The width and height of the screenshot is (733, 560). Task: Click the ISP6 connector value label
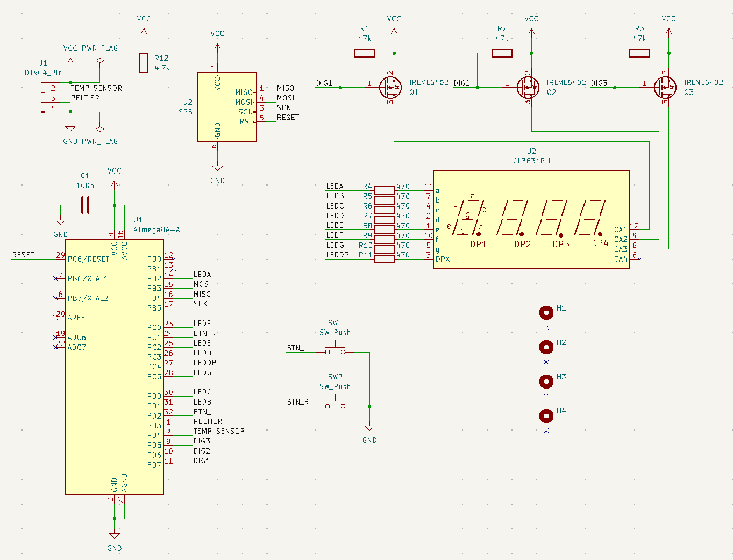pos(184,112)
